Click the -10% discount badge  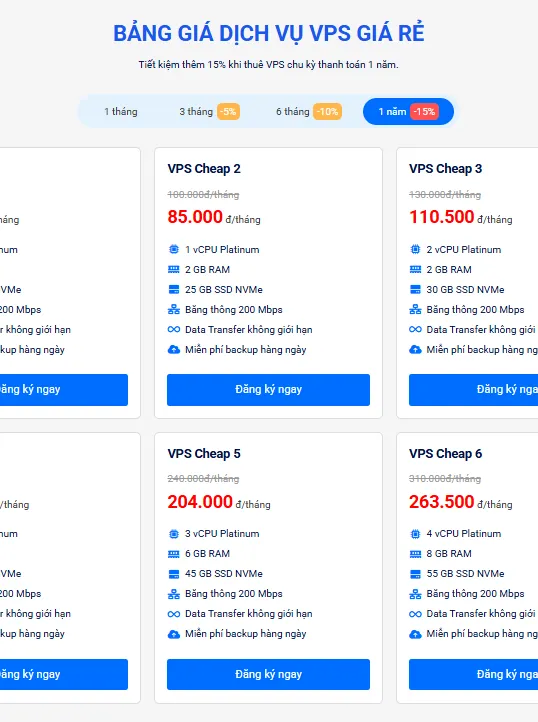327,111
